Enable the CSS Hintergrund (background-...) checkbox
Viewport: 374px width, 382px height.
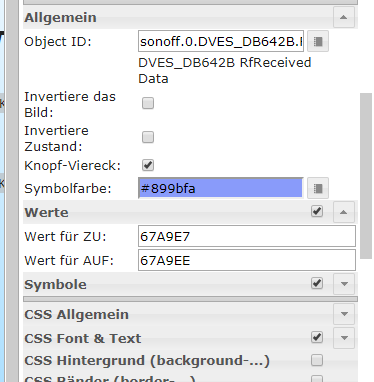tap(317, 360)
